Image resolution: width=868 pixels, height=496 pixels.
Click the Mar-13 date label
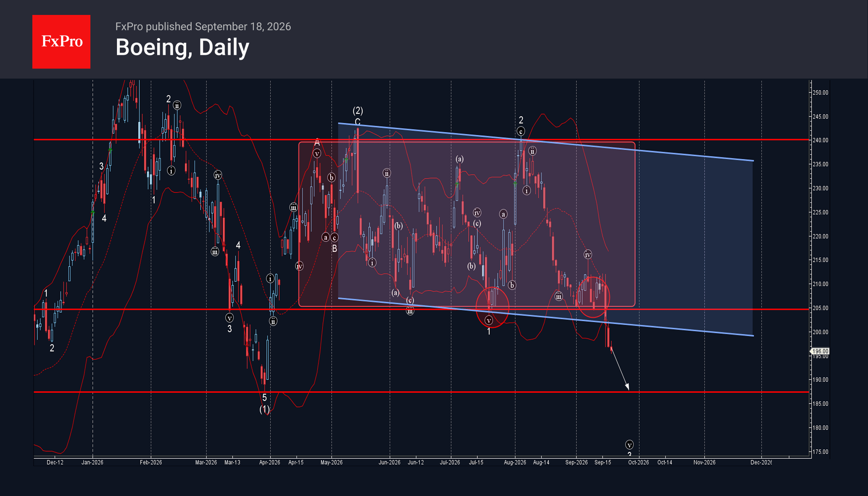[232, 462]
